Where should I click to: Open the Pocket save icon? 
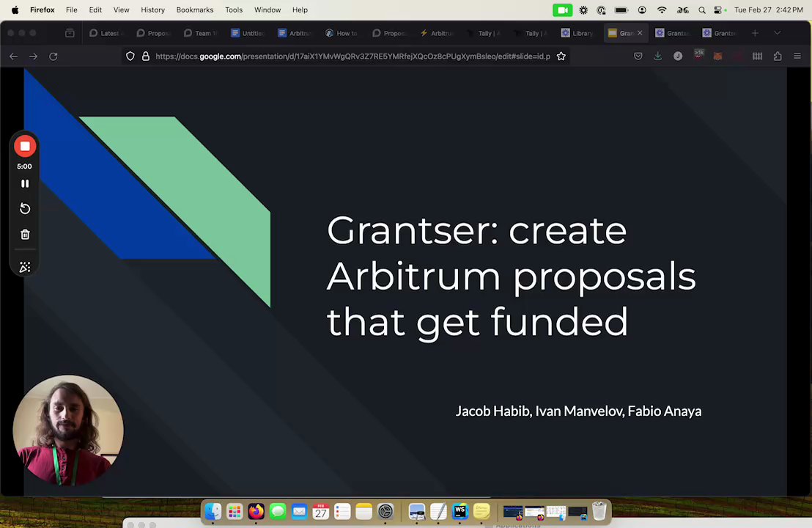coord(638,56)
